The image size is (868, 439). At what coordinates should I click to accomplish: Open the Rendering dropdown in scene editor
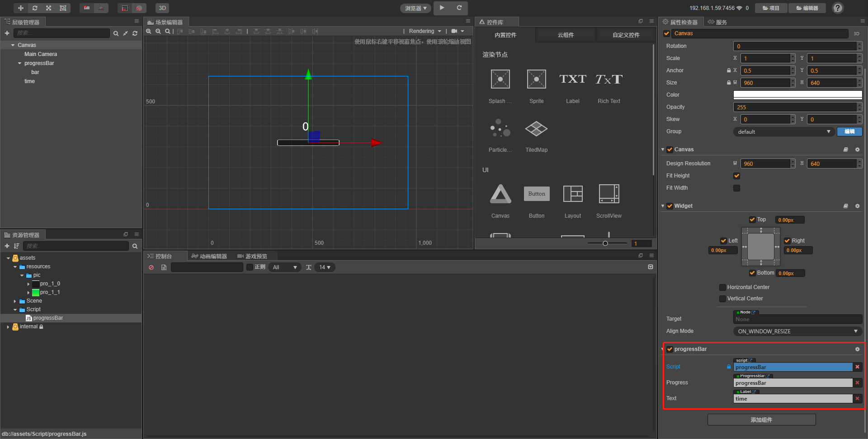[x=425, y=31]
